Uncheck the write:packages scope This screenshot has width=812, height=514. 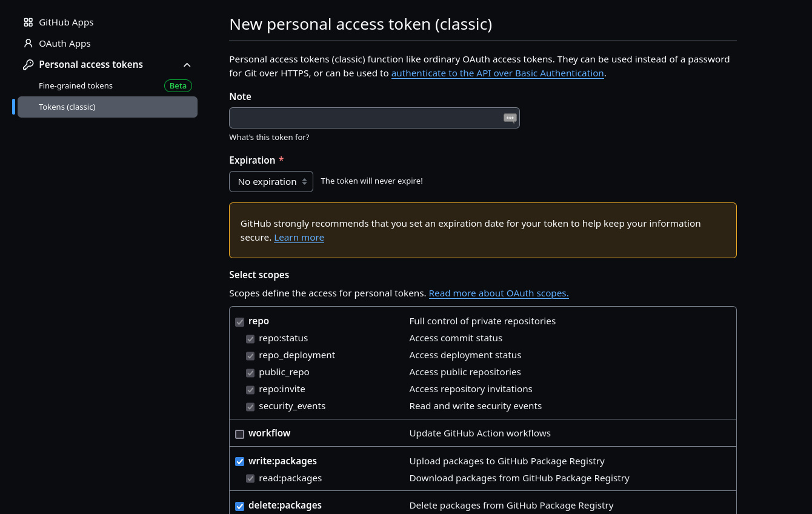point(239,462)
